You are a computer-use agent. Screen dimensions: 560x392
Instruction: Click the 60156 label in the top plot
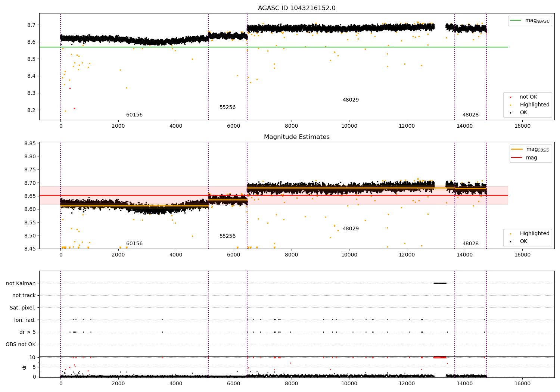[x=134, y=115]
